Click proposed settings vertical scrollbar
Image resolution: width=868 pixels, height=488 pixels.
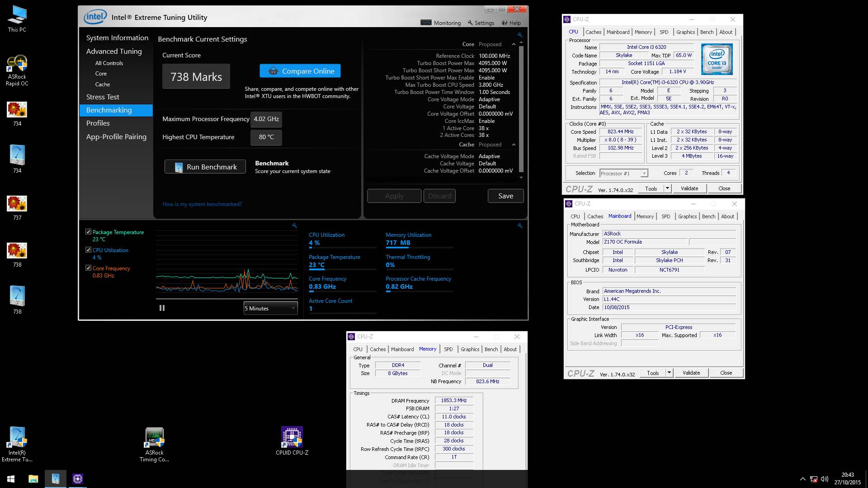coord(521,108)
